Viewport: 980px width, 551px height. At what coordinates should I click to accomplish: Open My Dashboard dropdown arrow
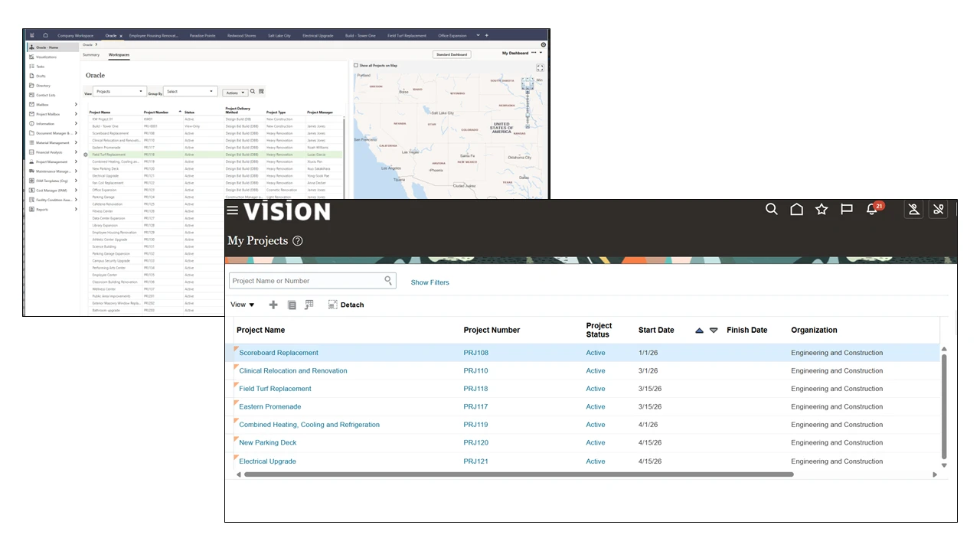(541, 53)
